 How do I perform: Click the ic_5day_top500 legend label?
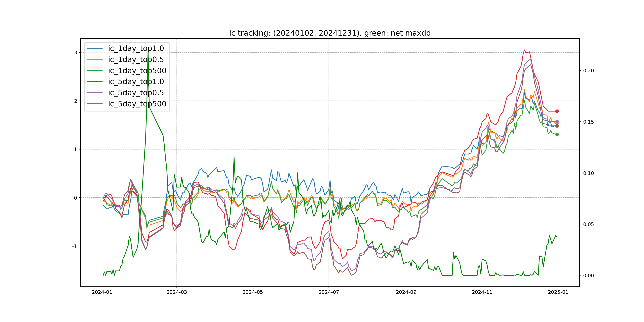pyautogui.click(x=137, y=104)
